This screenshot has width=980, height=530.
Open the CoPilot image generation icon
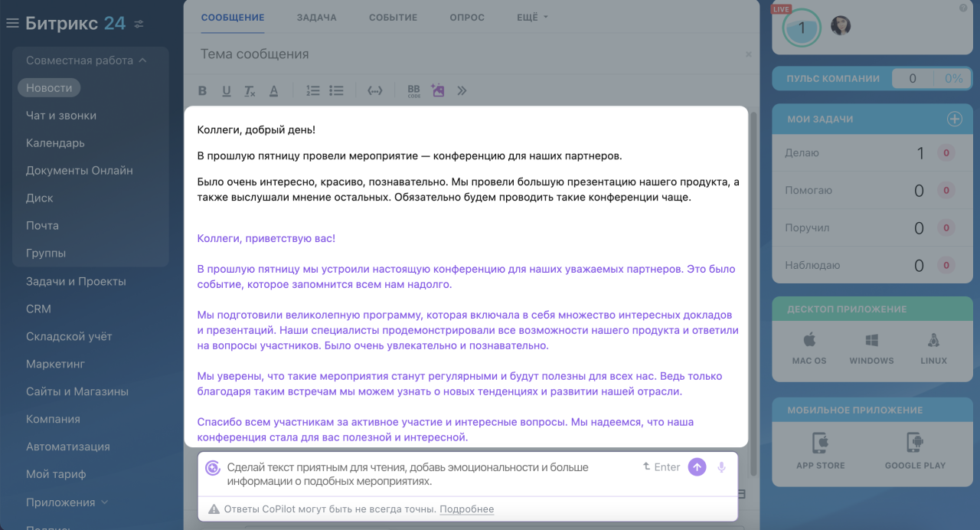pos(438,90)
